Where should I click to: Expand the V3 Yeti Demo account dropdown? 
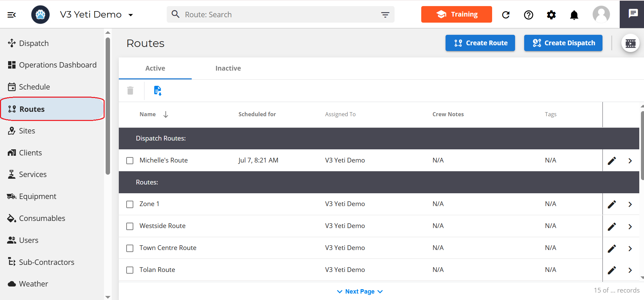[131, 15]
